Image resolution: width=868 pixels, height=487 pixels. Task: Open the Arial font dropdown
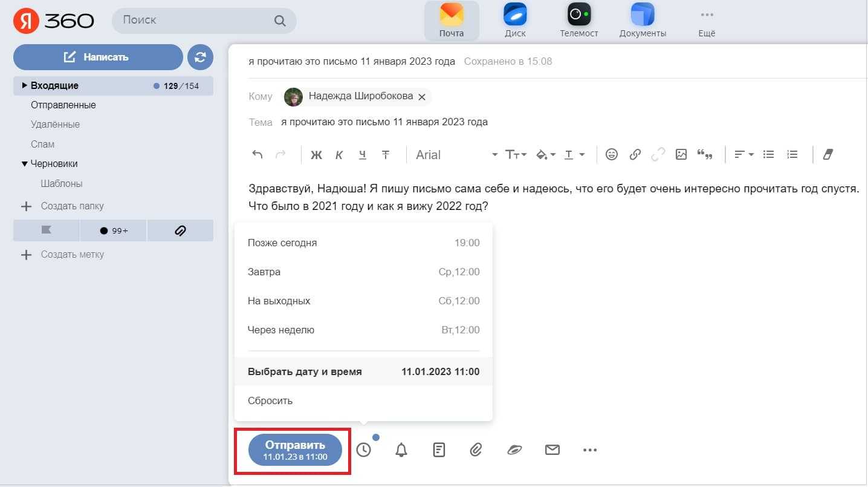pos(456,155)
